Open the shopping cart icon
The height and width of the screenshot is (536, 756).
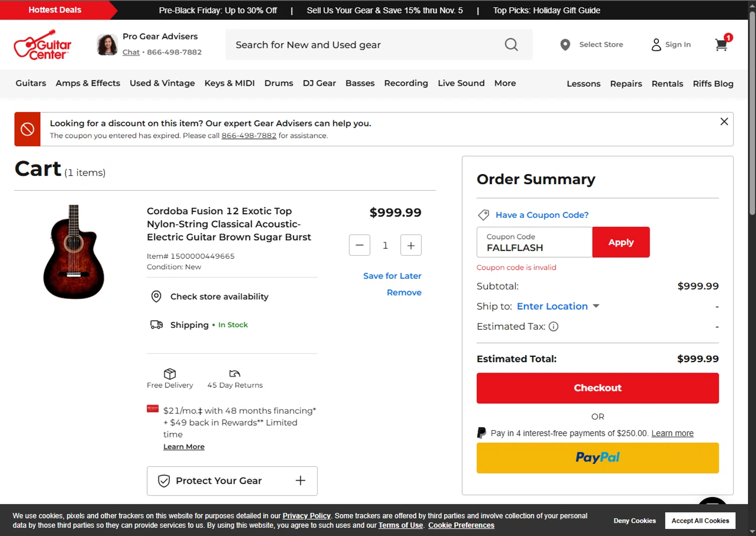pos(721,45)
